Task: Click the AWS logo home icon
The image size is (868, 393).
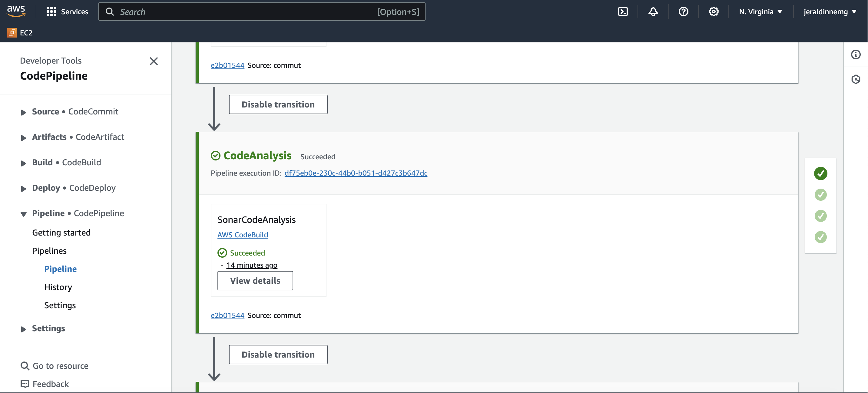Action: [x=16, y=11]
